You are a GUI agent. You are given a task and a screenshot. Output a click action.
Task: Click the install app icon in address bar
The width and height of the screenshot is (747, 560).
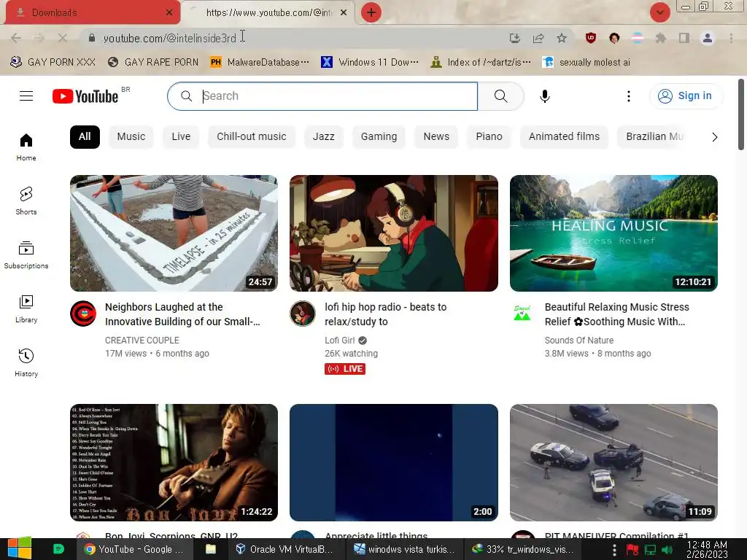(x=514, y=38)
